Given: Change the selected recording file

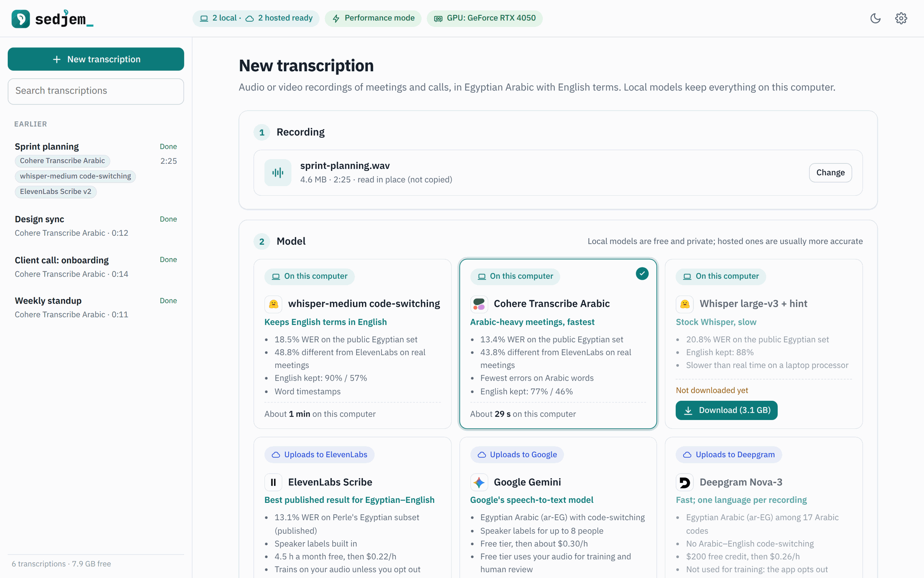Looking at the screenshot, I should click(830, 173).
